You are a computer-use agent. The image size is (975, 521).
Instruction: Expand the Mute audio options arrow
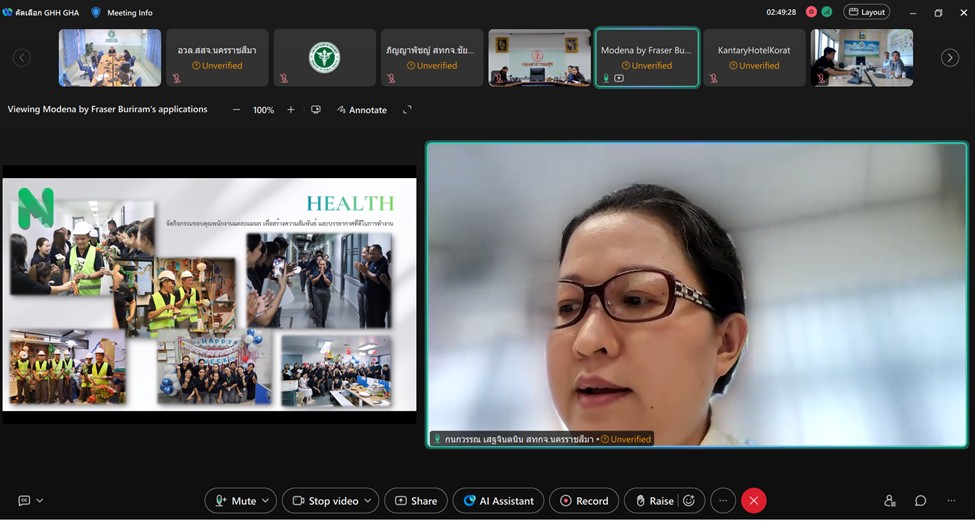point(267,501)
